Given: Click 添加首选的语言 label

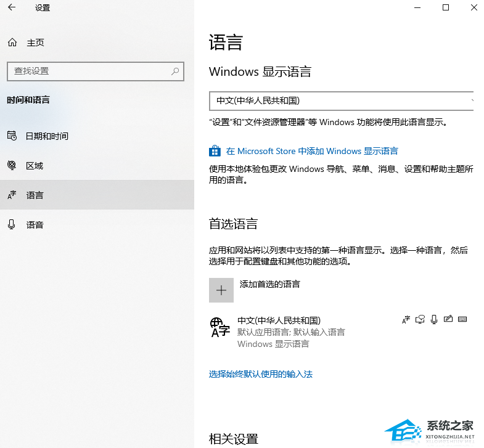Looking at the screenshot, I should tap(270, 284).
